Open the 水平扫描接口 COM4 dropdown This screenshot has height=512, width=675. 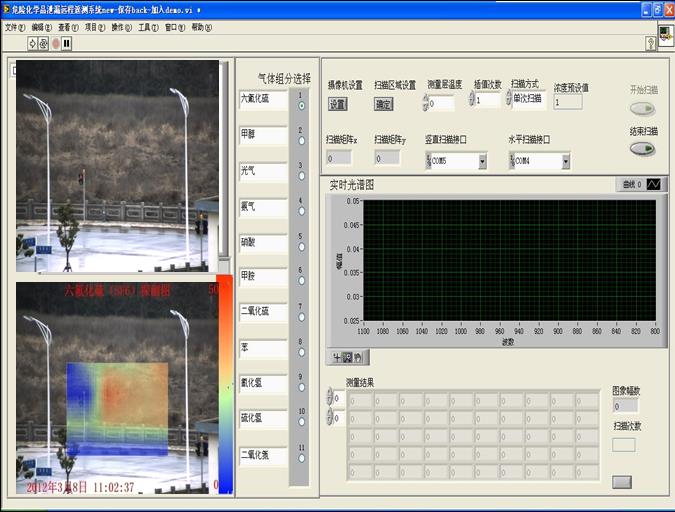click(x=565, y=160)
